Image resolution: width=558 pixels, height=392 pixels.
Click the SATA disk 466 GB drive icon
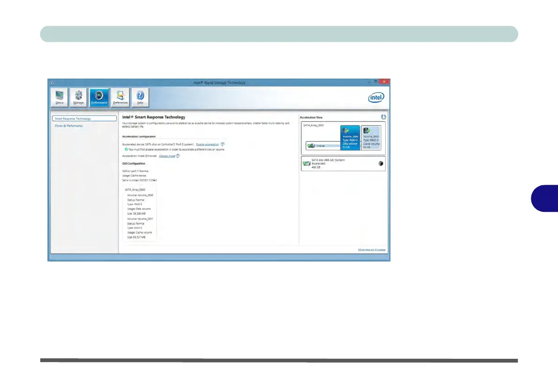click(307, 163)
